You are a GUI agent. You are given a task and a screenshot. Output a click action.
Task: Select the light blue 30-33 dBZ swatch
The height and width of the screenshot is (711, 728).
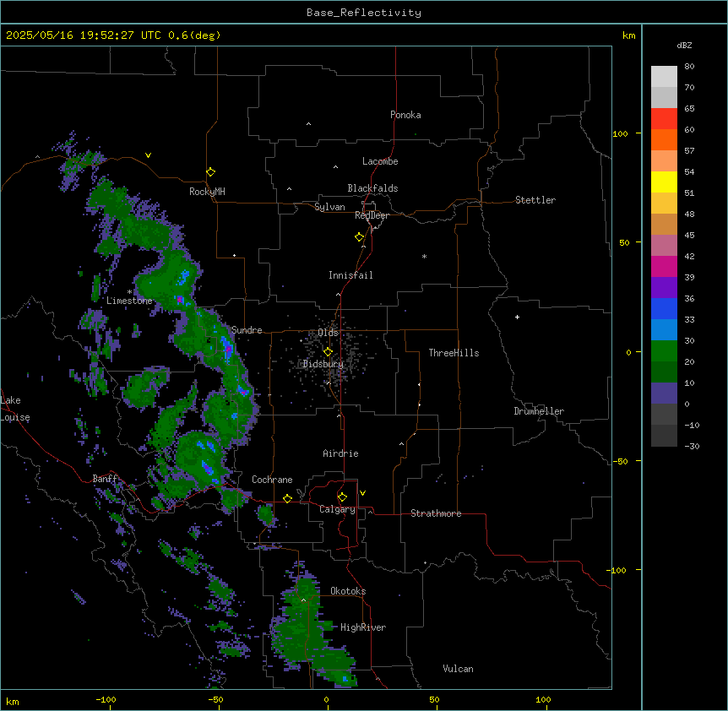pyautogui.click(x=664, y=330)
